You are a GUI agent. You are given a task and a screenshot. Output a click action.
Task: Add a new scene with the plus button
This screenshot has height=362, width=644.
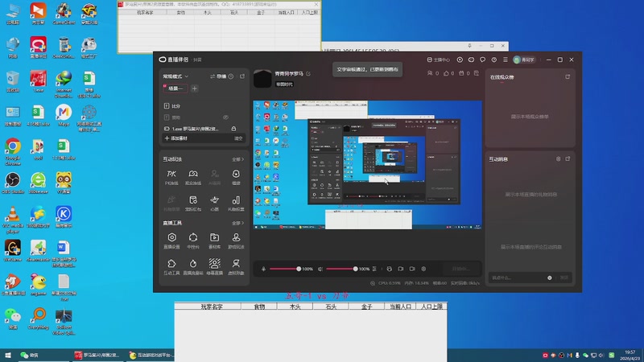tap(195, 88)
